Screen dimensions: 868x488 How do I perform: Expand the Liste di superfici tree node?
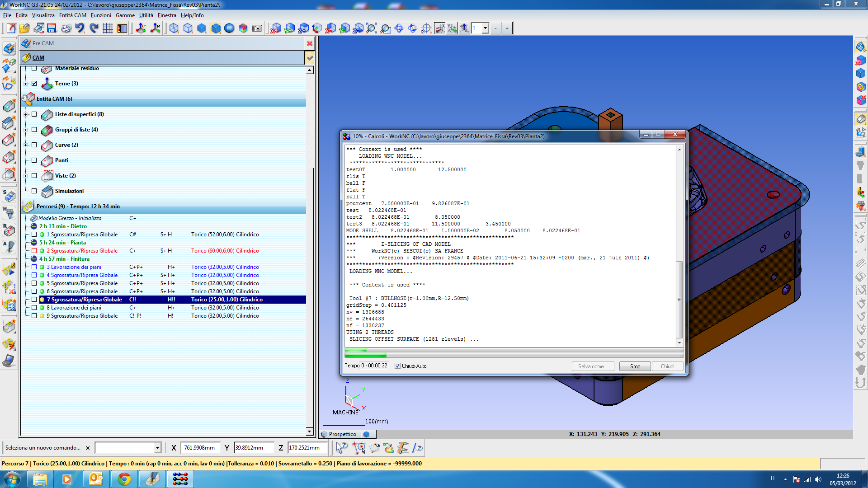pyautogui.click(x=26, y=114)
